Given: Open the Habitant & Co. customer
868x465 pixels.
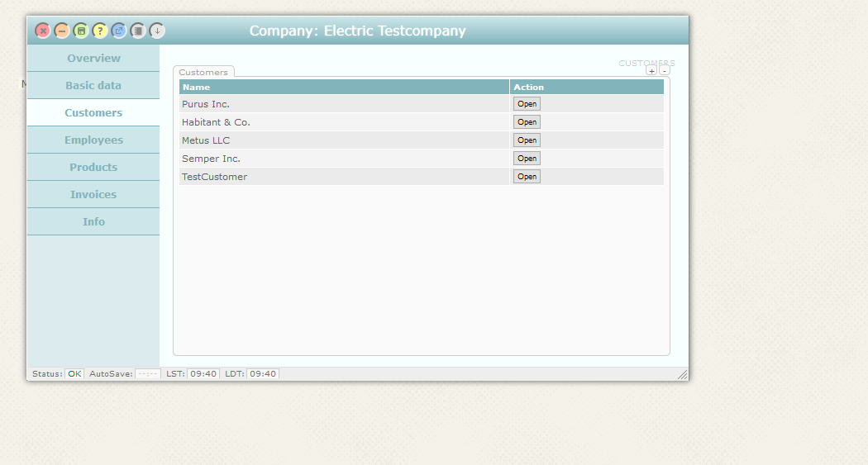Looking at the screenshot, I should click(527, 122).
